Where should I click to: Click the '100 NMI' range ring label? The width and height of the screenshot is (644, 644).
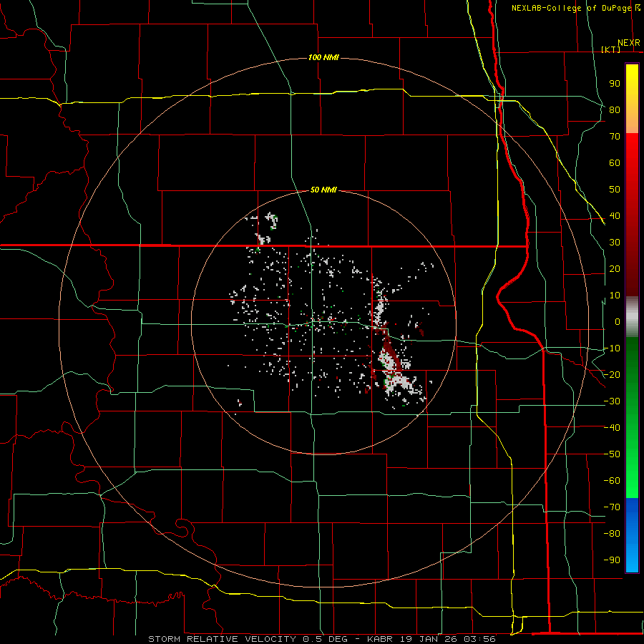[323, 57]
